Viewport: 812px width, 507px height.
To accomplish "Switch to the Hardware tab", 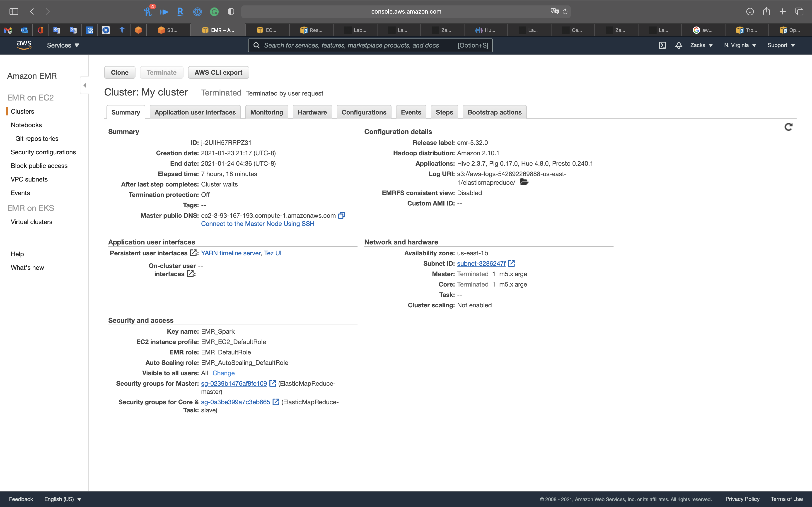I will coord(312,112).
